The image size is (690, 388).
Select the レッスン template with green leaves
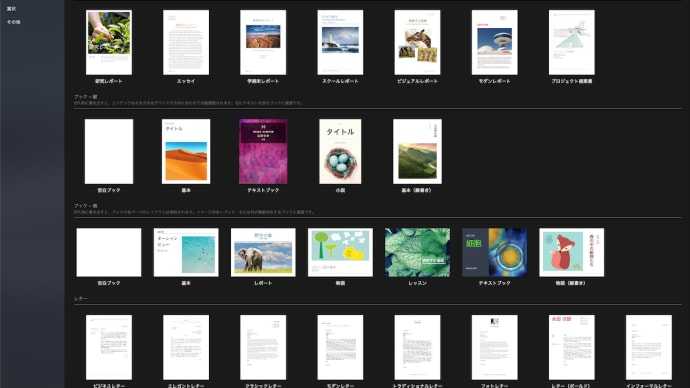pyautogui.click(x=418, y=252)
